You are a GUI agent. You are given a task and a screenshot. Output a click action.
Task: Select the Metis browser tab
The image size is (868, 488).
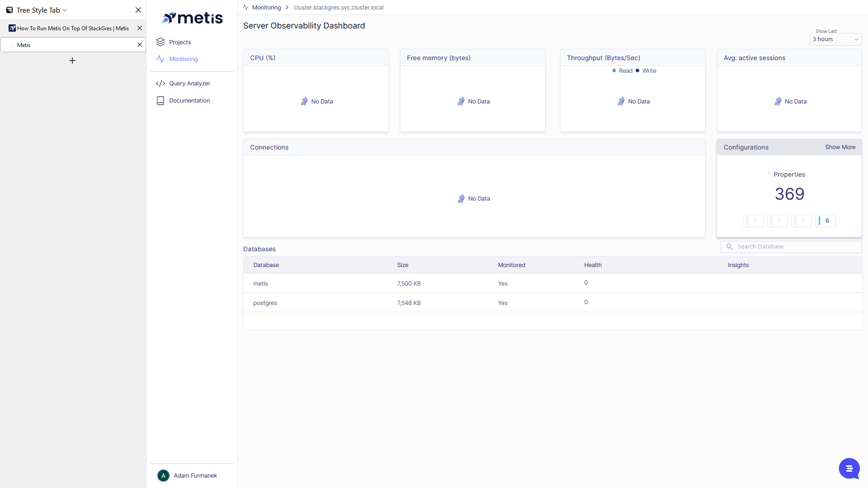(x=73, y=45)
